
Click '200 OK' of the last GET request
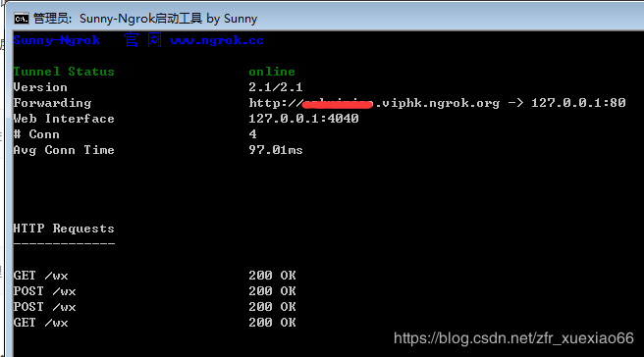point(272,323)
